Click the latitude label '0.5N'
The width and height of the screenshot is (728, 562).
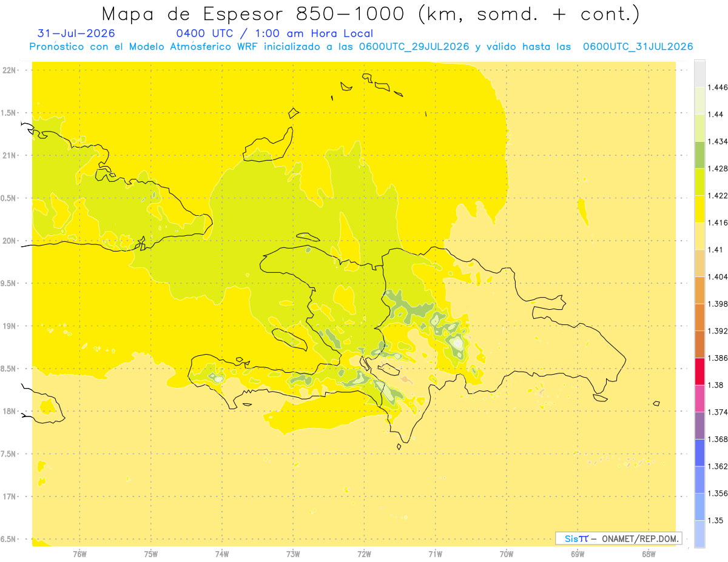point(9,198)
